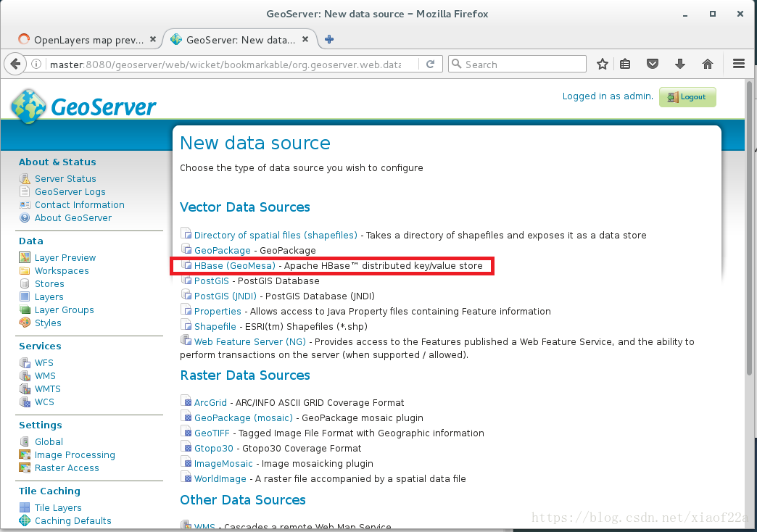Click the Contact Information card icon

pyautogui.click(x=25, y=204)
